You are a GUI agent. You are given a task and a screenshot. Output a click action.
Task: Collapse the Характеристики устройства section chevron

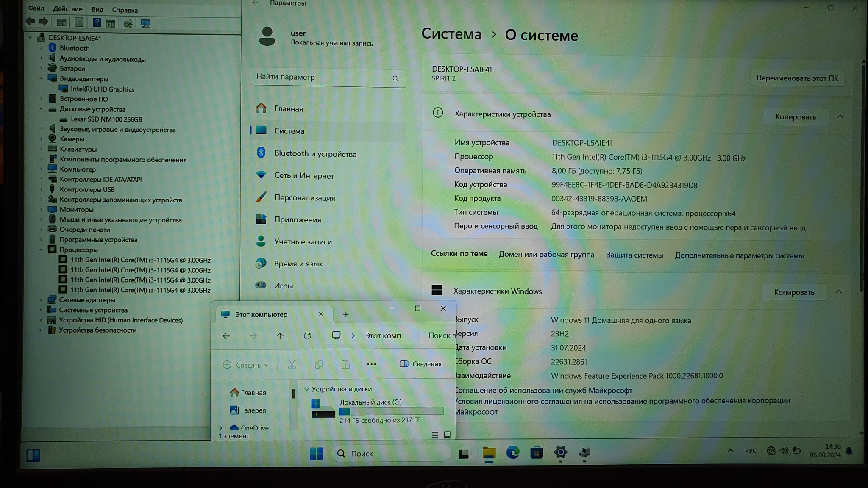pyautogui.click(x=840, y=116)
